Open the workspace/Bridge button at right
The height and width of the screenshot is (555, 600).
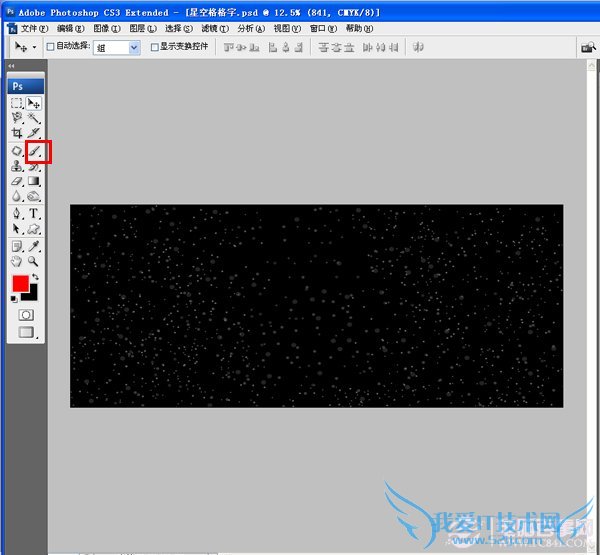[588, 47]
